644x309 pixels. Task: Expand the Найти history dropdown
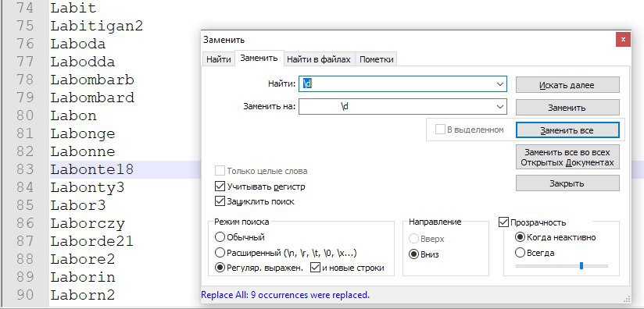click(500, 84)
